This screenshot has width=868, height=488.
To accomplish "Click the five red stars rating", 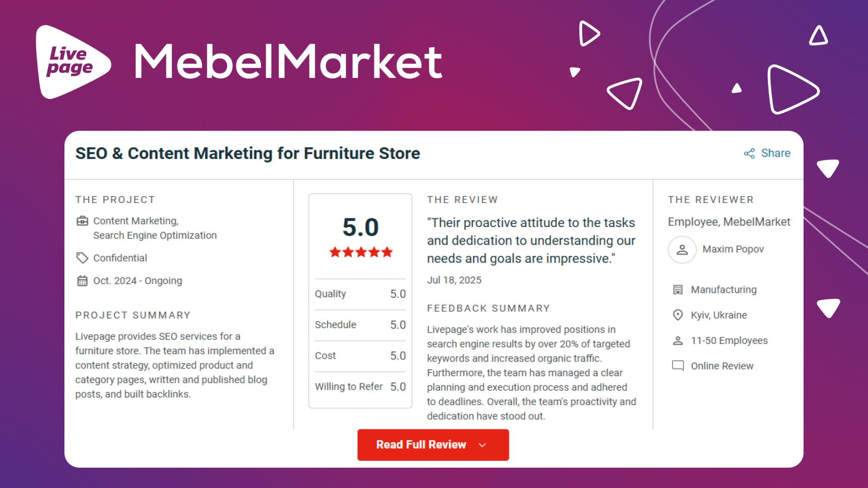I will (x=361, y=252).
